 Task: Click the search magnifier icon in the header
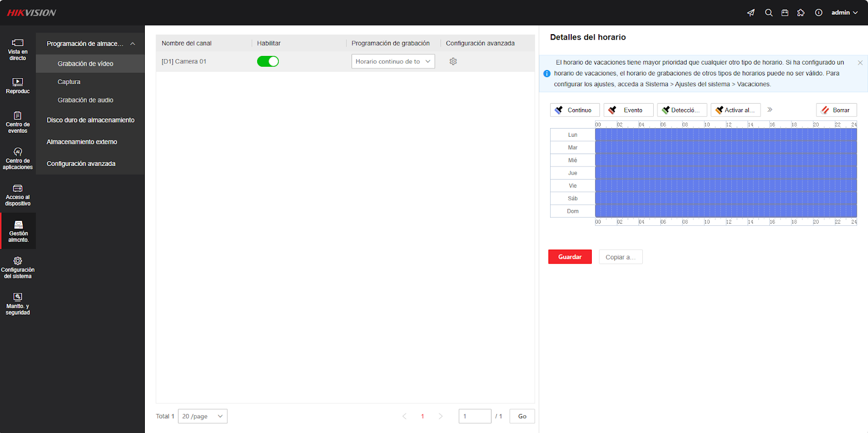click(769, 12)
